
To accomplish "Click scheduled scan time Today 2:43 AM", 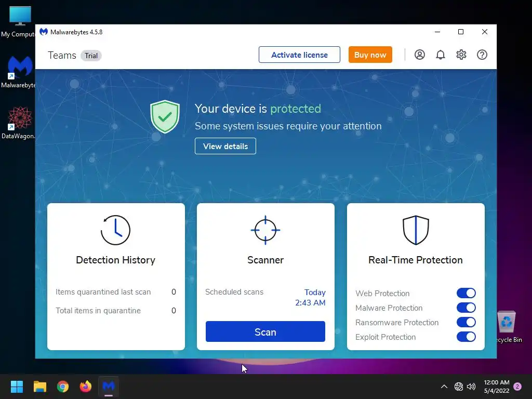I will pos(310,298).
